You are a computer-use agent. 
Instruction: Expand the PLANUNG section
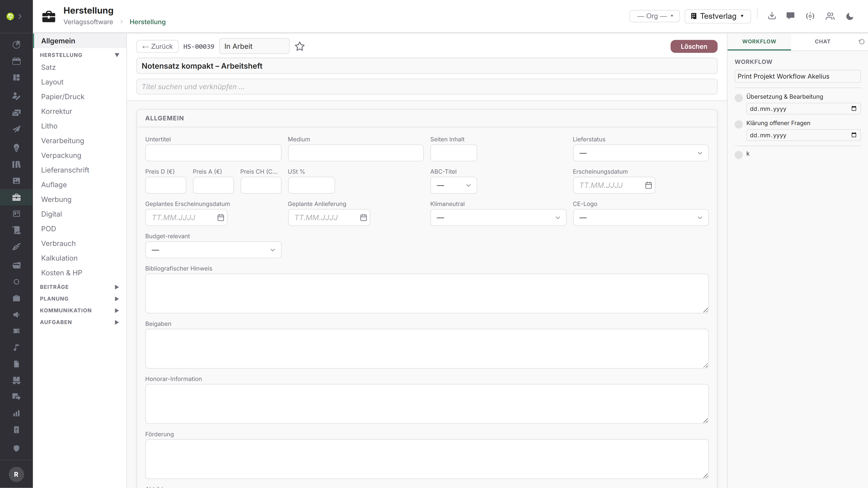pyautogui.click(x=80, y=299)
